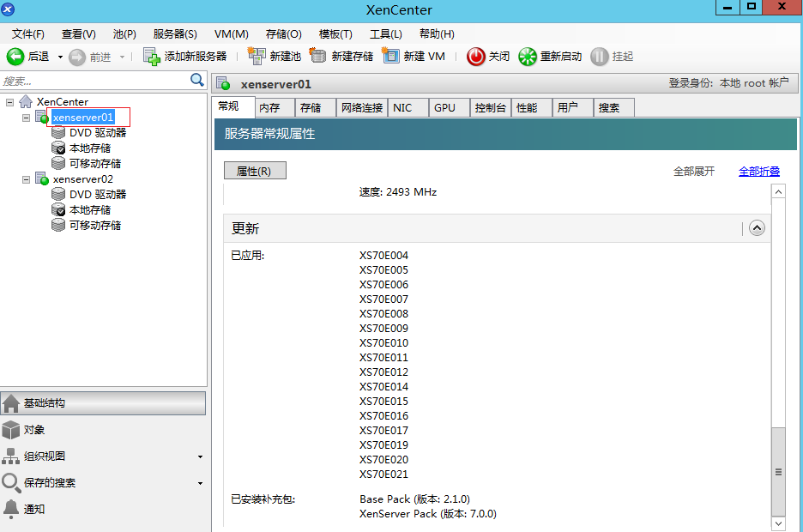Select the 对象 navigation button
This screenshot has height=532, width=803.
coord(103,430)
